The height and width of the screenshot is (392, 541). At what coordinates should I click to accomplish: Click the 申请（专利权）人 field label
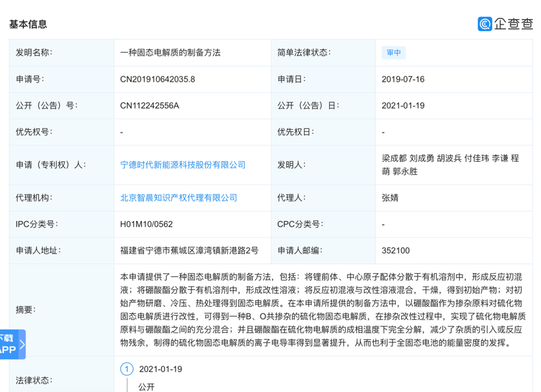(x=51, y=165)
